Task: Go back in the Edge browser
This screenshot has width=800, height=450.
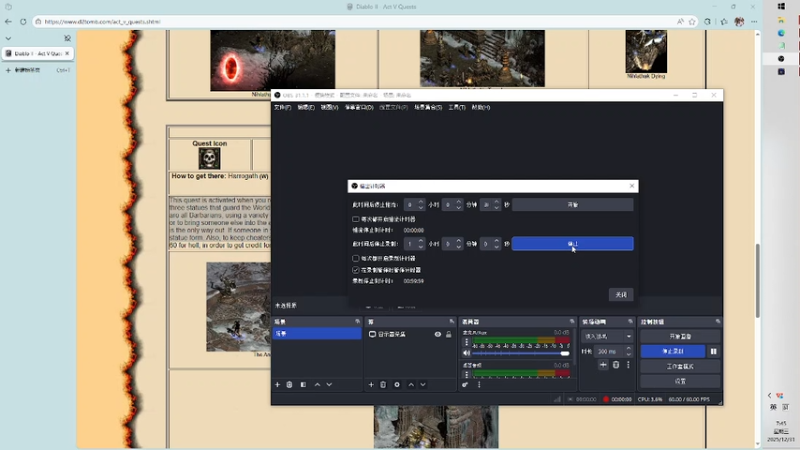Action: (8, 21)
